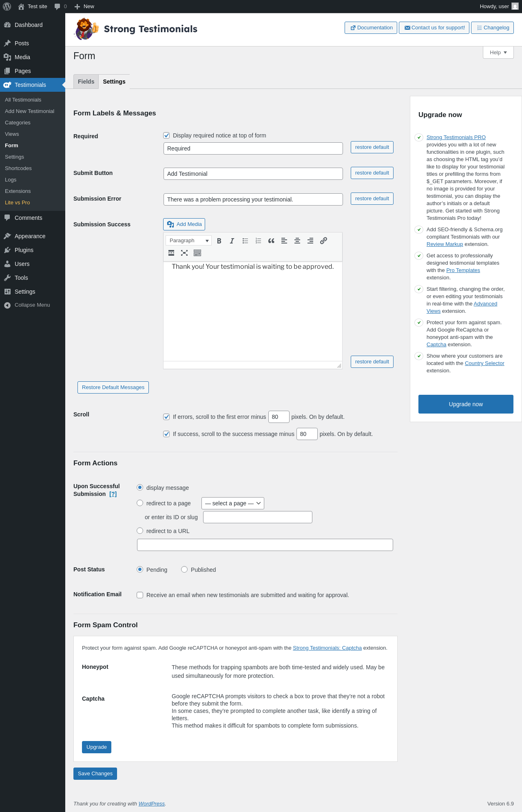Toggle the editor toolbar (kitchen sink)

(x=197, y=253)
